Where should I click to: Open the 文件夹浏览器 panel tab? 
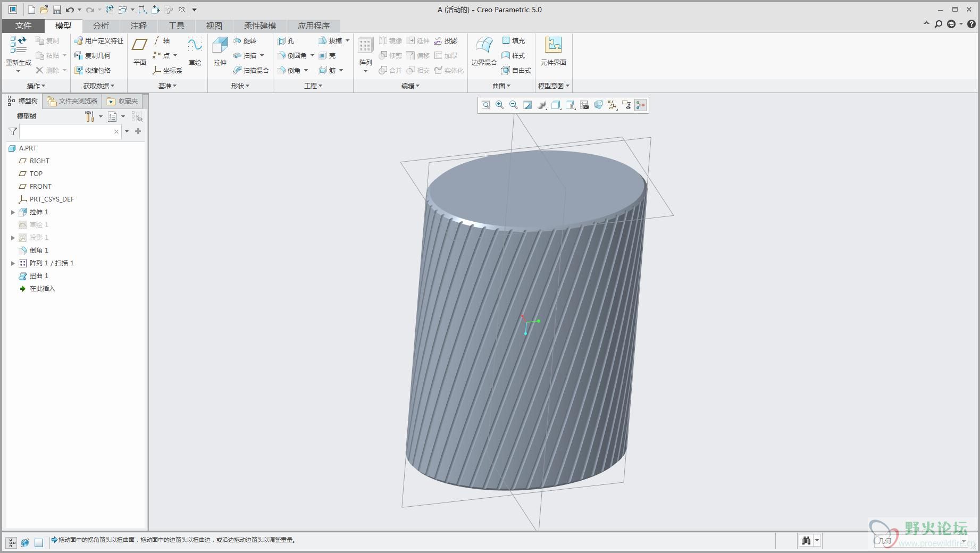coord(72,101)
